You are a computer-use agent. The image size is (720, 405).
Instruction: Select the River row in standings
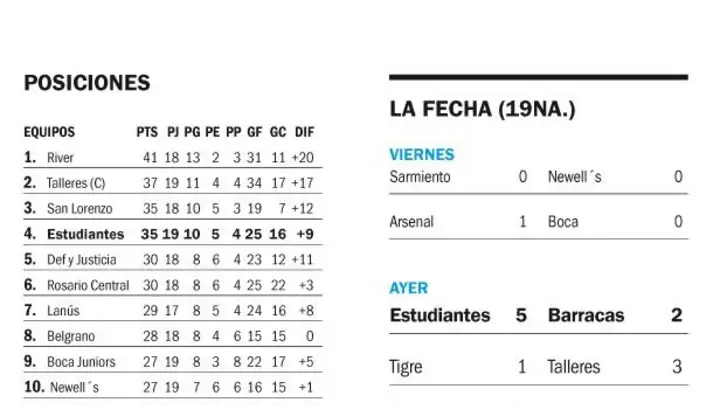click(x=173, y=158)
